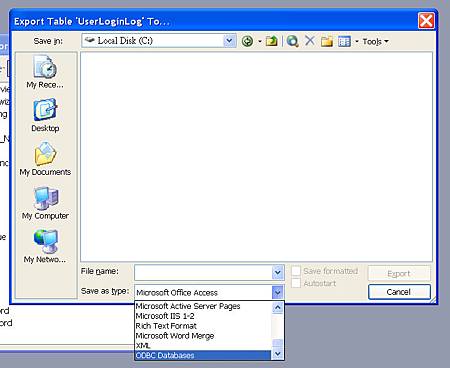Select ODBC Databases in type list
450x368 pixels.
click(x=203, y=355)
